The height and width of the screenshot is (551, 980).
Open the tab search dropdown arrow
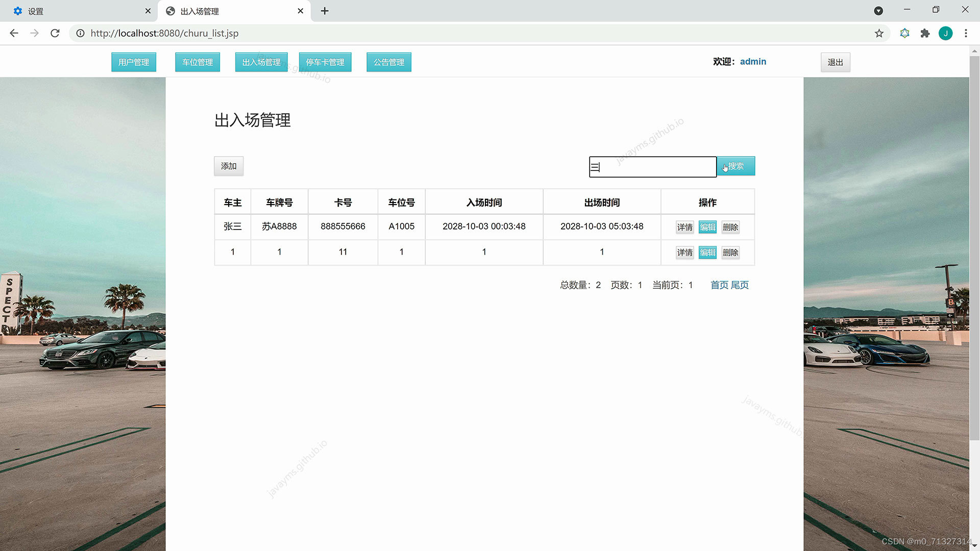pos(878,11)
